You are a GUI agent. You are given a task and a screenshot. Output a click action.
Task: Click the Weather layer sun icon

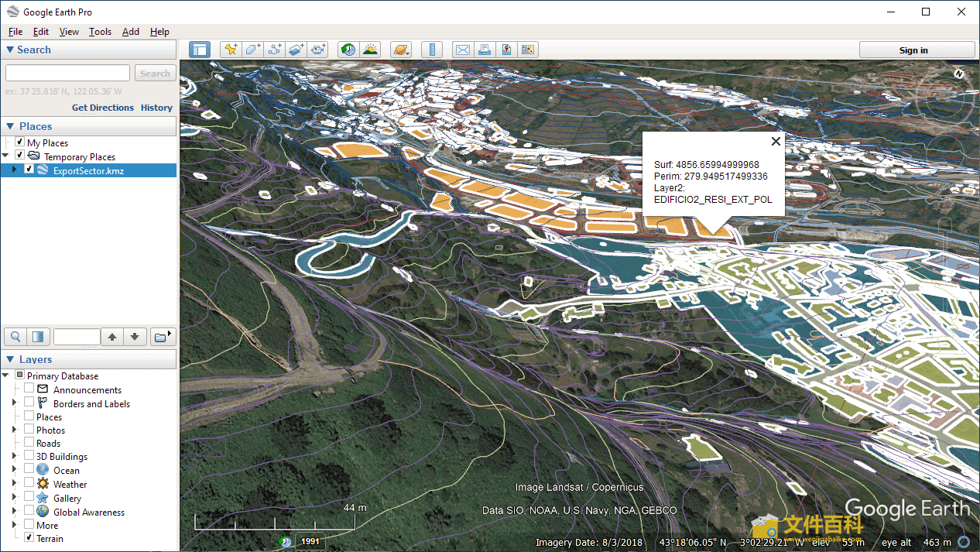[43, 484]
